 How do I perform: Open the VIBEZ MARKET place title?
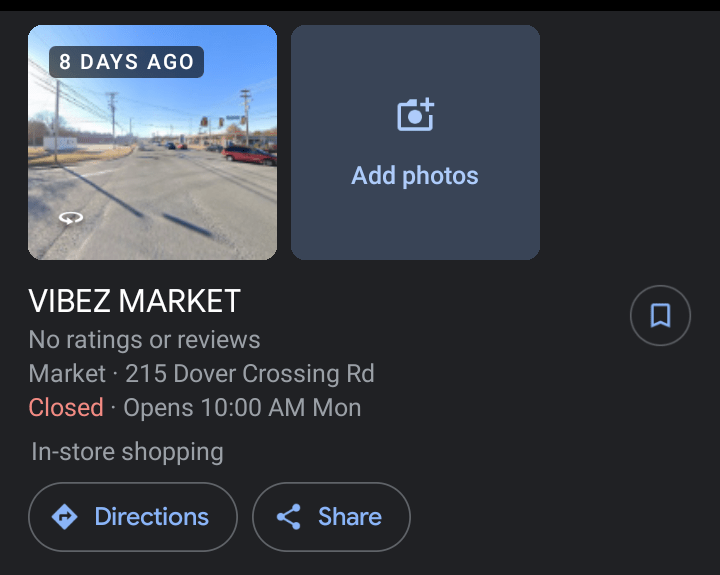[x=135, y=301]
